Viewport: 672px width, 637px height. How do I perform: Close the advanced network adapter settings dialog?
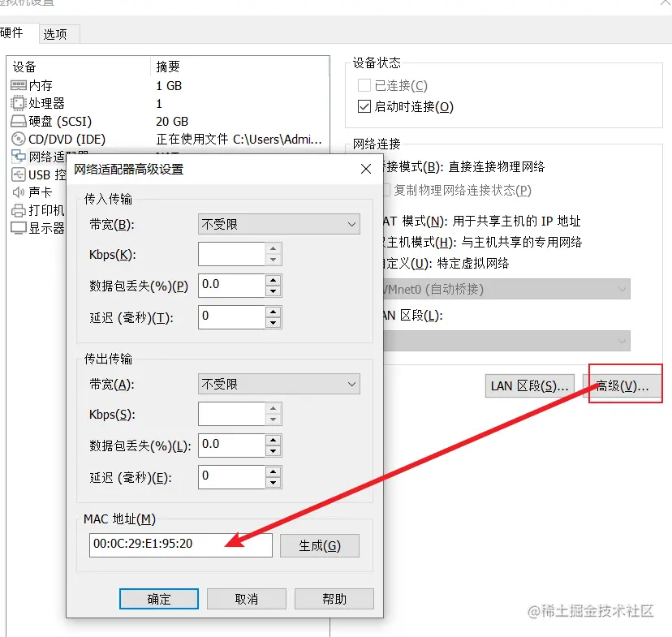[365, 169]
